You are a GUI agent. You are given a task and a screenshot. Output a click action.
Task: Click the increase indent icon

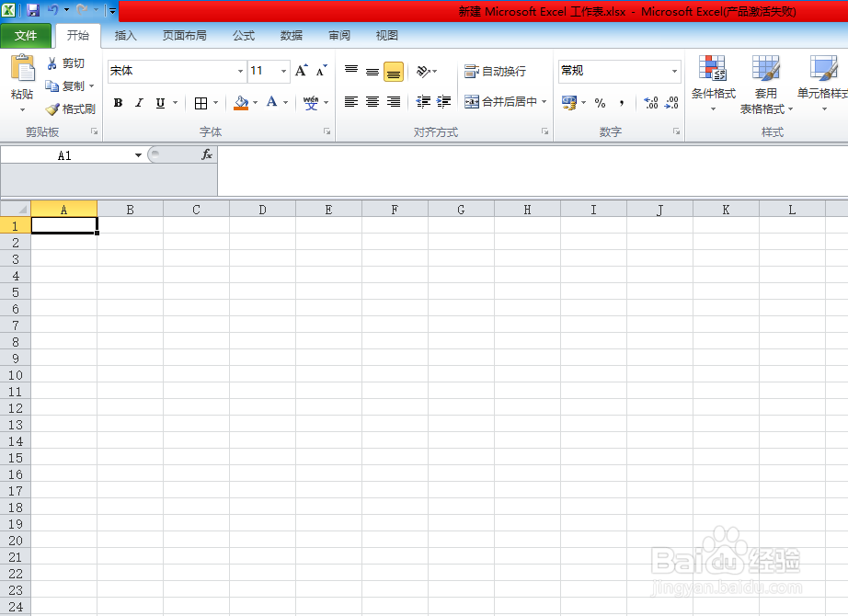point(443,102)
